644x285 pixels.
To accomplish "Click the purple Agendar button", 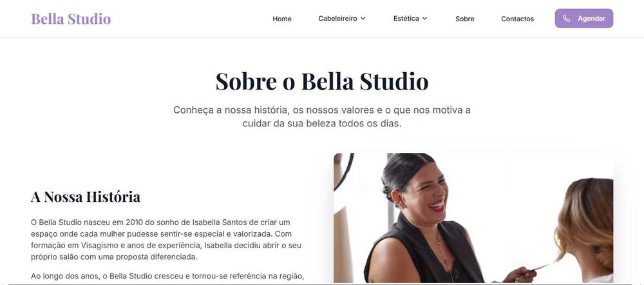I will [x=583, y=19].
